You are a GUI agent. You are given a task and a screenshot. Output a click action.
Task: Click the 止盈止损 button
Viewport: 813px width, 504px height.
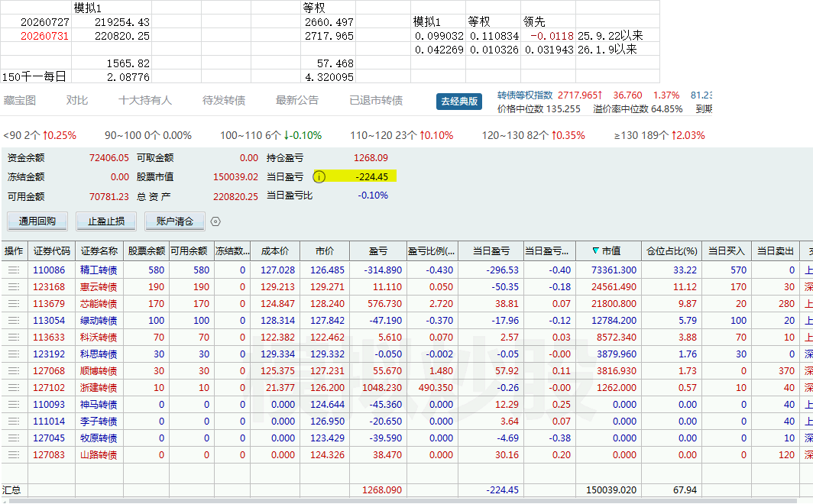pyautogui.click(x=105, y=221)
